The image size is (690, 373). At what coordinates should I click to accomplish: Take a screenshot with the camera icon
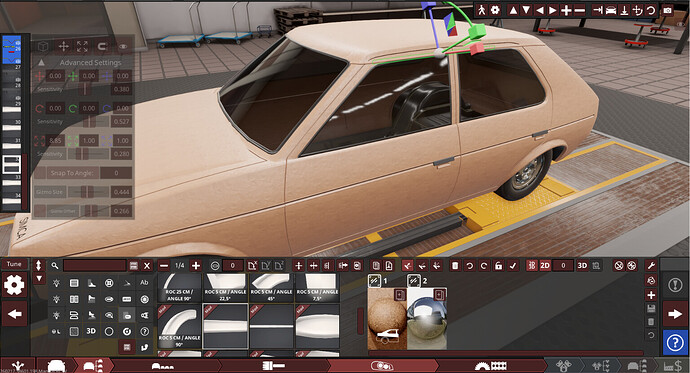[668, 10]
